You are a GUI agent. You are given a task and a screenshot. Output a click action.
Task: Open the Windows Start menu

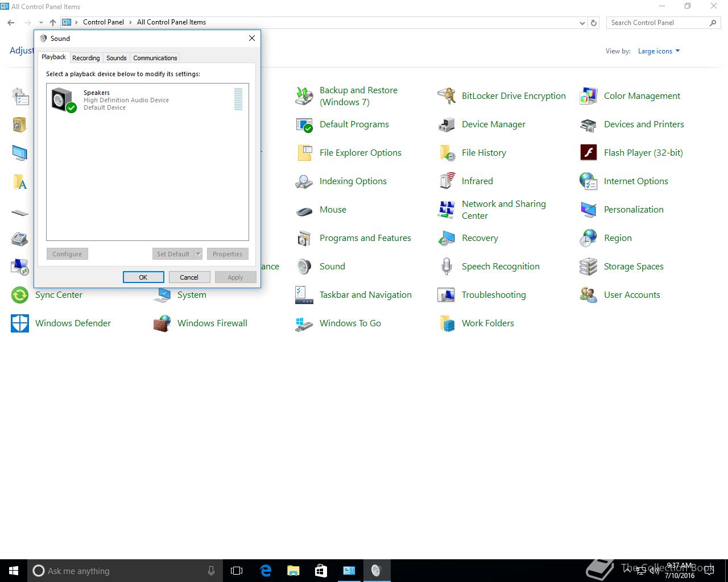[14, 571]
